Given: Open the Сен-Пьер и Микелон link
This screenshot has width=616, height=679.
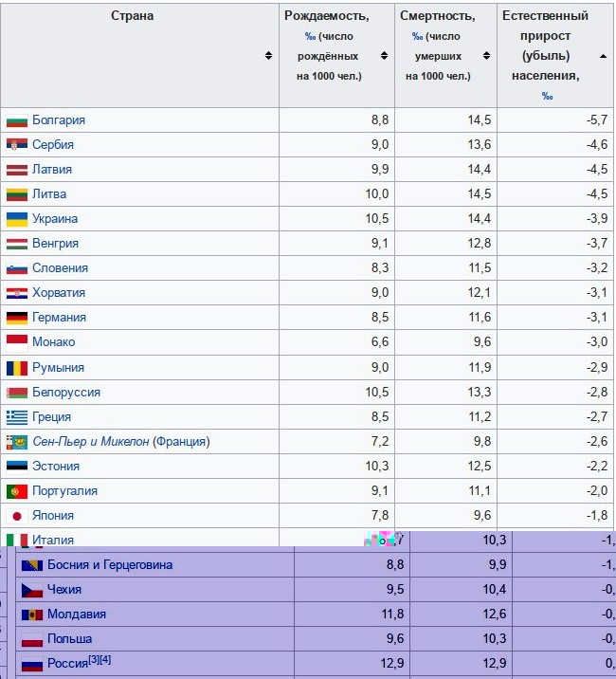Looking at the screenshot, I should point(91,442).
